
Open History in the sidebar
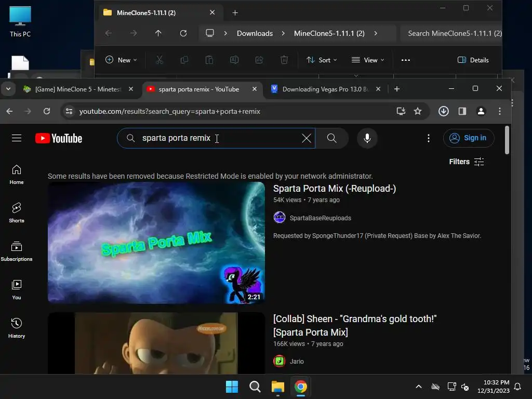[x=16, y=328]
